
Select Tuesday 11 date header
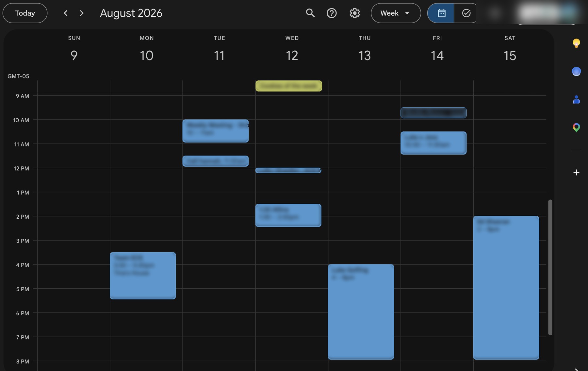pos(219,55)
